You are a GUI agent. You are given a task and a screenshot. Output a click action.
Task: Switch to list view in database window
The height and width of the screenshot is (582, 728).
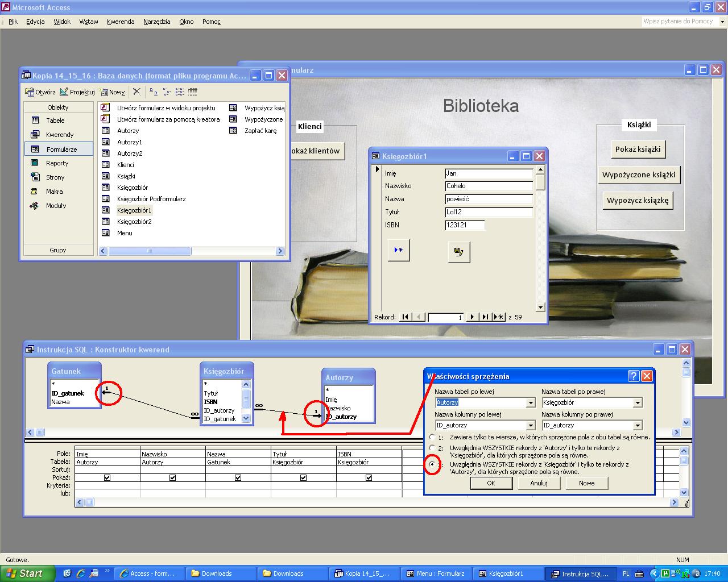(x=180, y=92)
